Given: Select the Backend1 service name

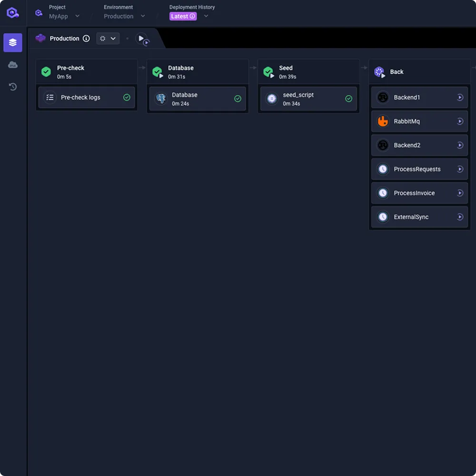Looking at the screenshot, I should [x=407, y=98].
